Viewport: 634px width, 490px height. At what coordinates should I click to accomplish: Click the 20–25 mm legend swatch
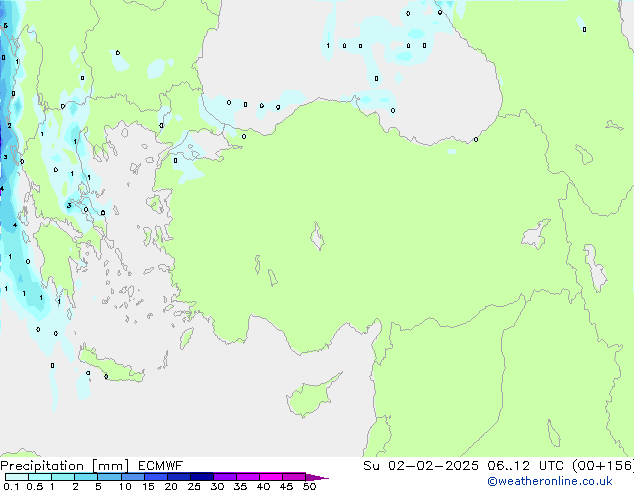click(x=179, y=477)
